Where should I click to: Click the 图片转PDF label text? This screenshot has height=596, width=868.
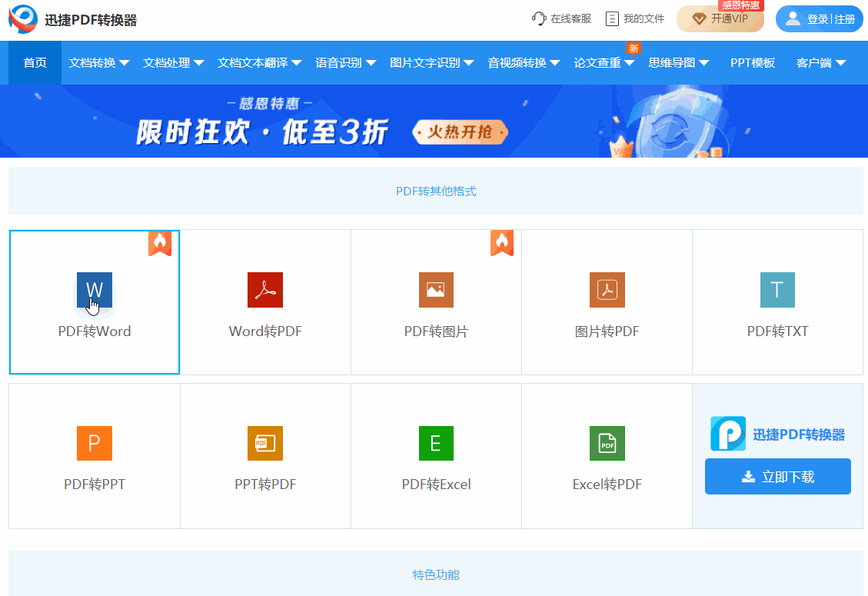(607, 331)
